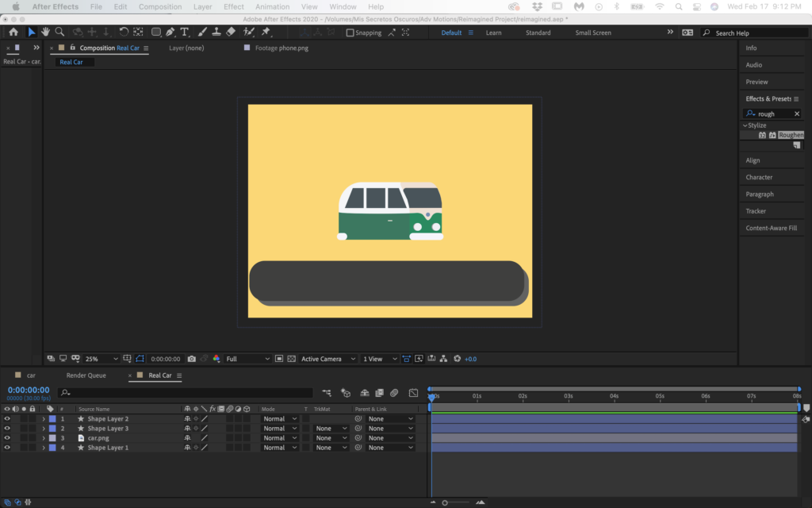Select the Pen tool
Viewport: 812px width, 508px height.
[170, 33]
